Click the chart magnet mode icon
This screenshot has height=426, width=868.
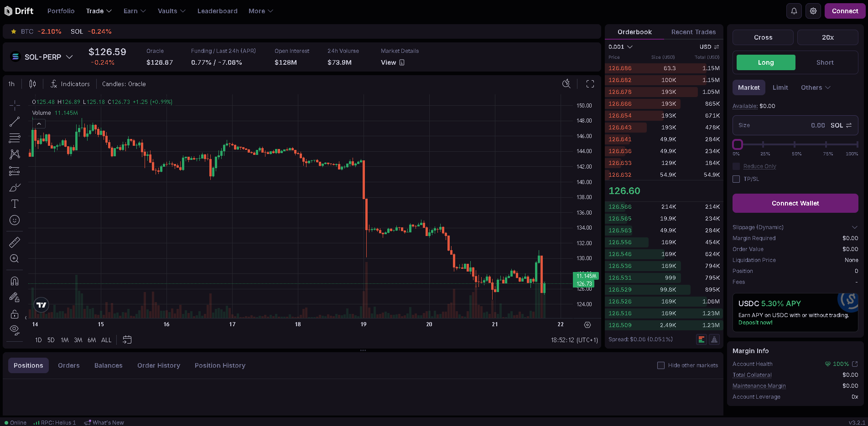(x=15, y=281)
